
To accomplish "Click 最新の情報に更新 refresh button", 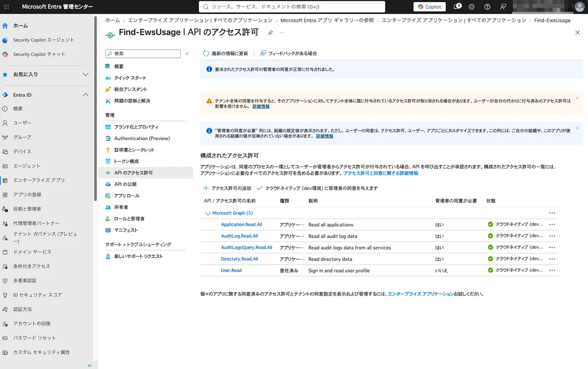I will point(226,53).
